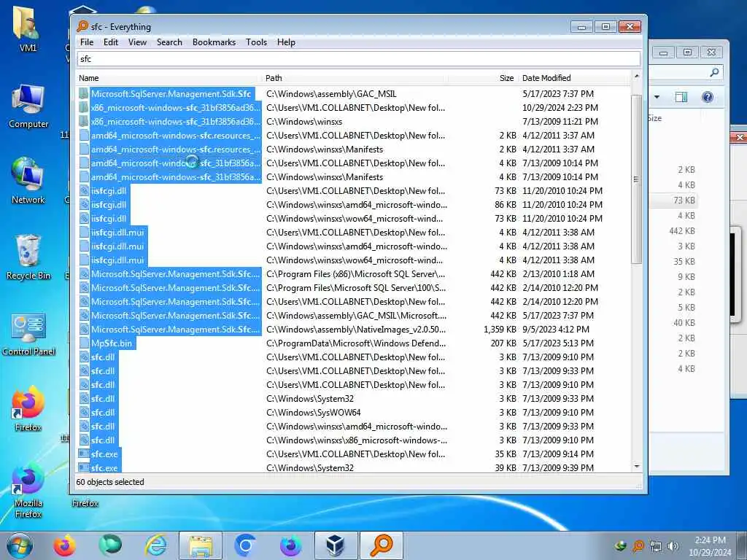Click the volume speaker tray icon
The width and height of the screenshot is (747, 560).
(x=673, y=546)
